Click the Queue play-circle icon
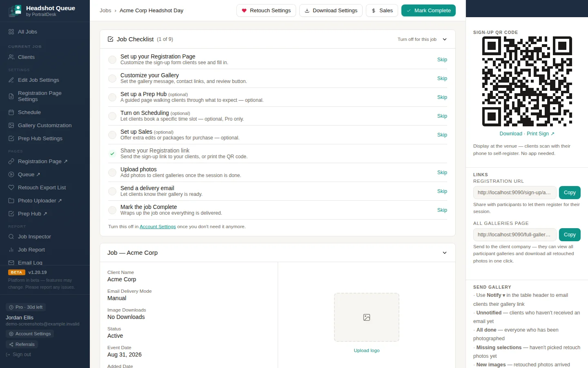 click(x=11, y=175)
